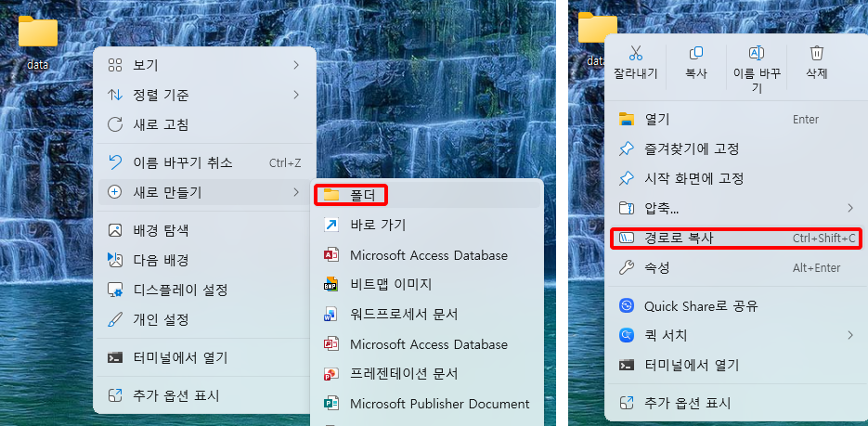The image size is (868, 426).
Task: Open 속성 via its wrench icon
Action: 626,268
